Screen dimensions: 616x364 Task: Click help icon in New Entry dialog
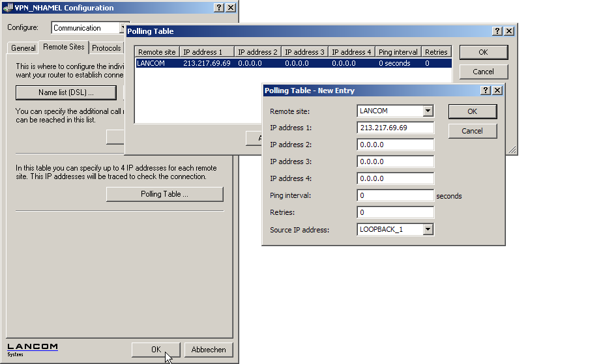pos(486,91)
